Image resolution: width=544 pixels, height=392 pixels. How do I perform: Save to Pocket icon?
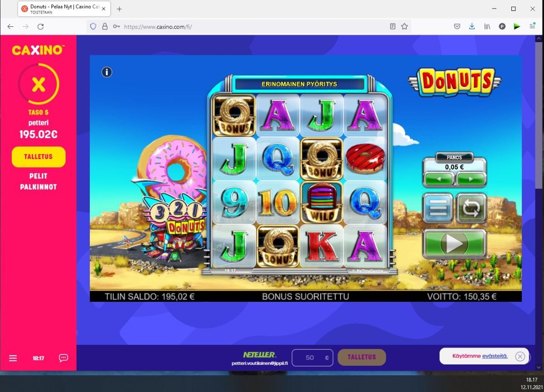coord(457,27)
